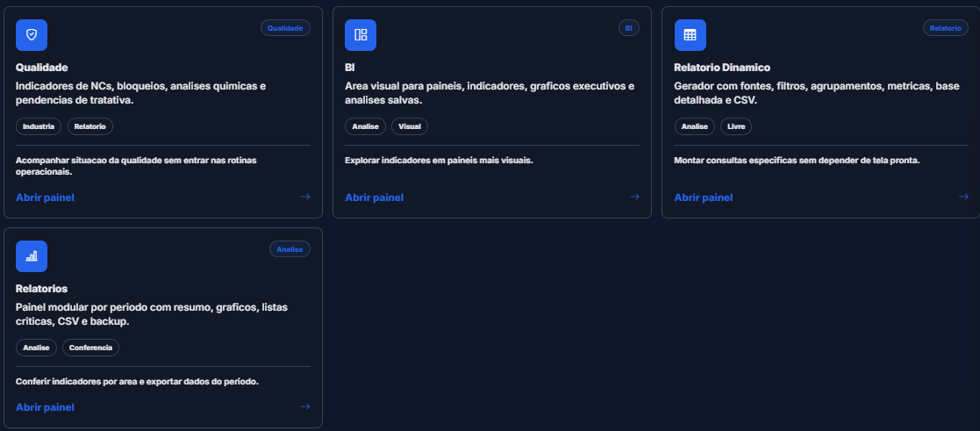Click text 'Montar consultas especificas'
Image resolution: width=980 pixels, height=431 pixels.
tap(797, 161)
